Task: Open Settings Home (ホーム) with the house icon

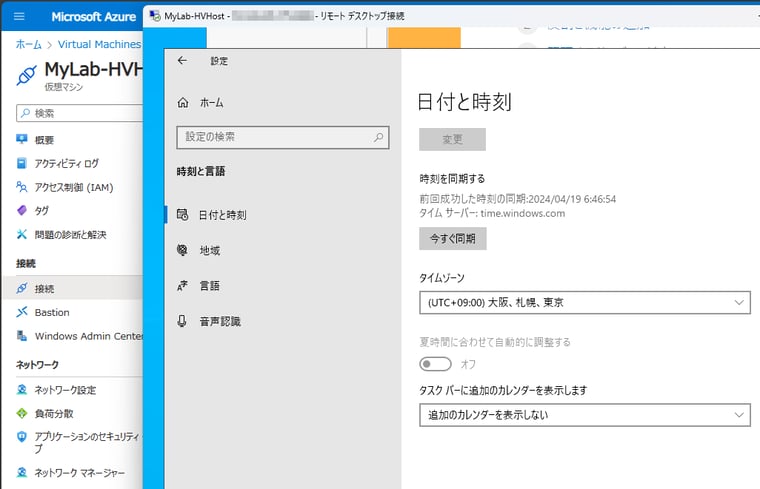Action: pyautogui.click(x=200, y=103)
